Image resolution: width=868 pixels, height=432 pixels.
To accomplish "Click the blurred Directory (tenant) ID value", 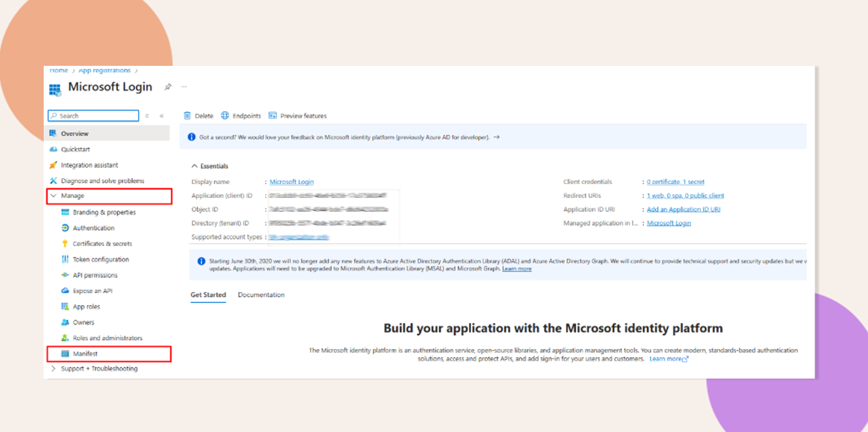I will pyautogui.click(x=327, y=223).
